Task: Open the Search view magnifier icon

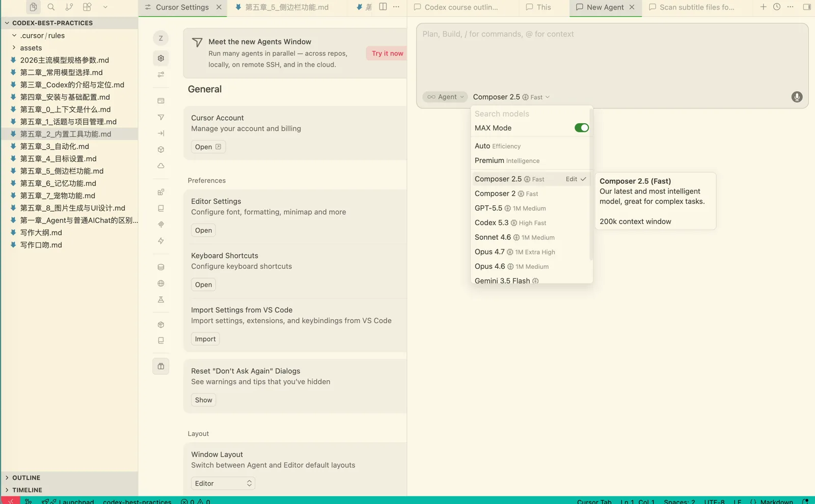Action: [51, 7]
